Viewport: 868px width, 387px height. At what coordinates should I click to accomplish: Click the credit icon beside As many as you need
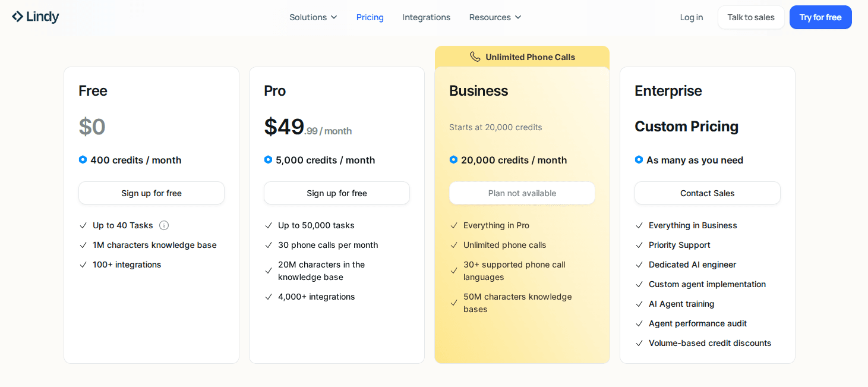tap(639, 160)
